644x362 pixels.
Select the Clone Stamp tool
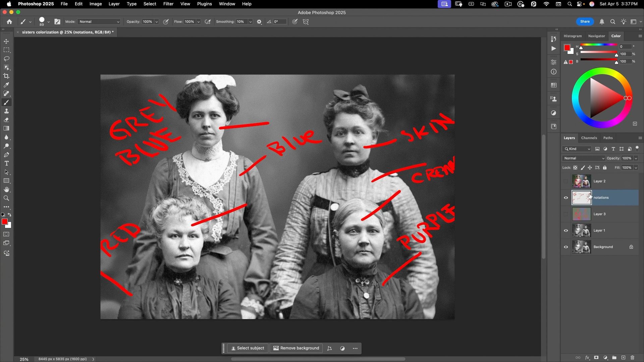[x=6, y=111]
